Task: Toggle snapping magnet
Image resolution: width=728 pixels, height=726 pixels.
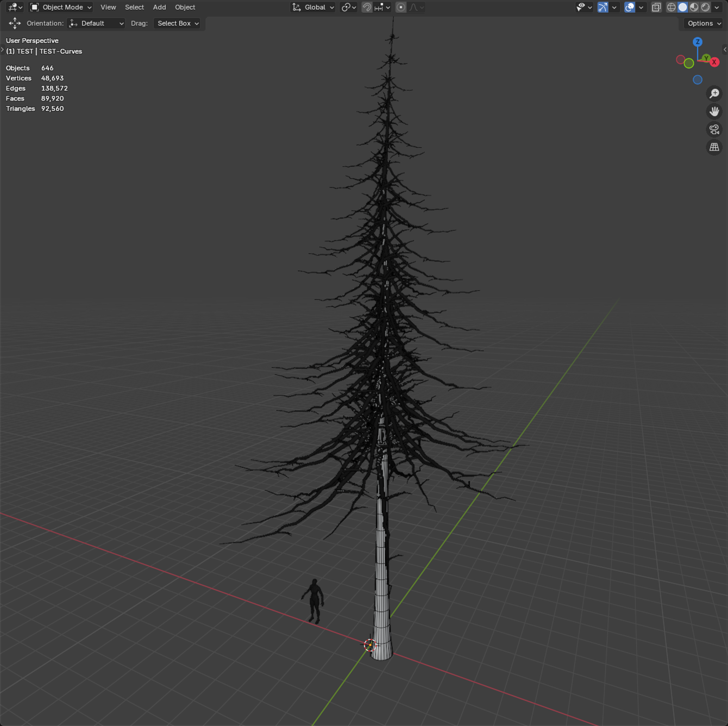Action: (367, 7)
